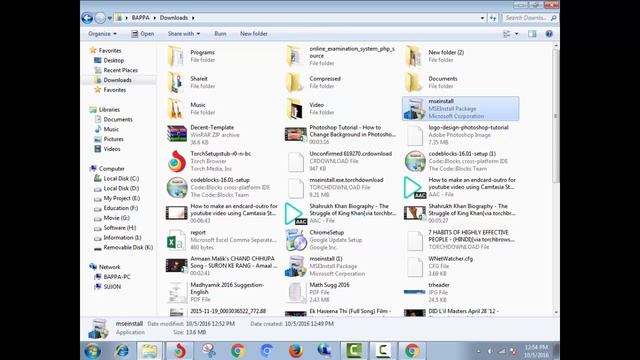Select Shahrukh Khan Biography AAC file icon
Screen dimensions: 640x360
click(295, 214)
